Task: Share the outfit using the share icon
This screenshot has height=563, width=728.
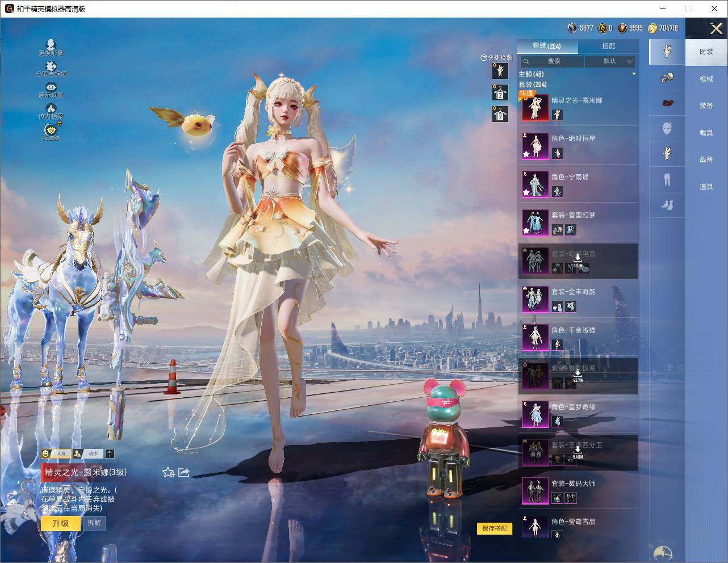Action: pos(183,472)
